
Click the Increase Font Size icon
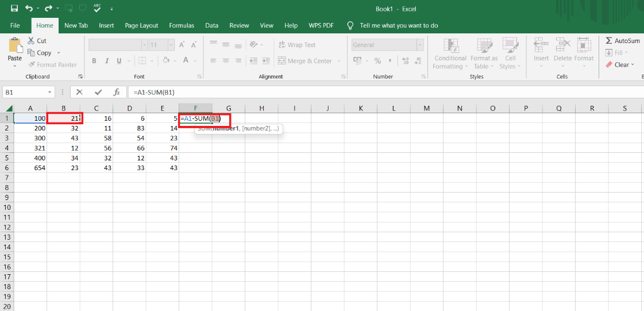pos(182,45)
